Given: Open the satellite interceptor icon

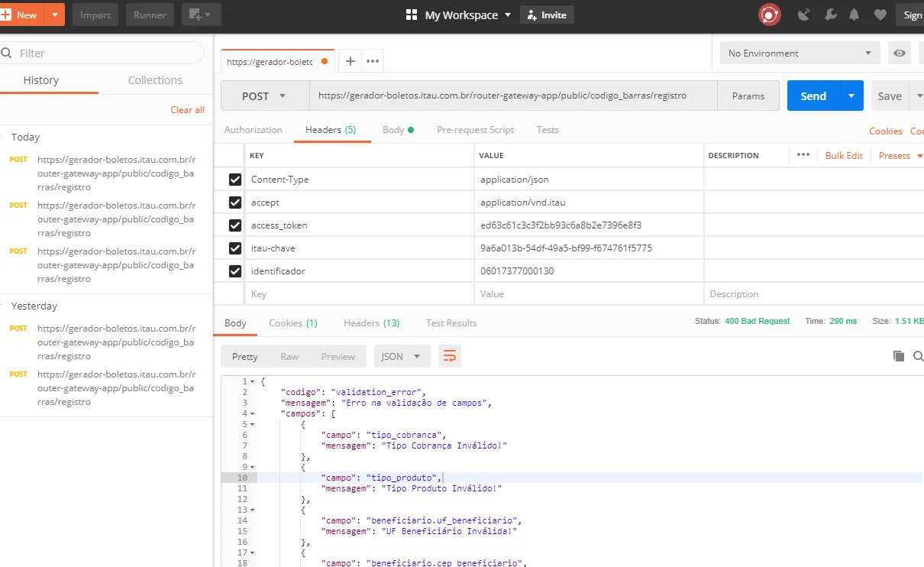Looking at the screenshot, I should [x=804, y=15].
